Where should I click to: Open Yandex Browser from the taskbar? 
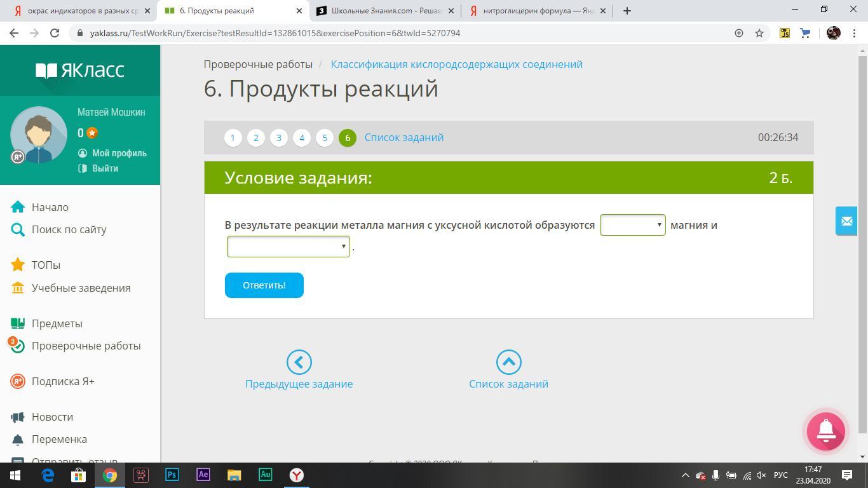(296, 475)
